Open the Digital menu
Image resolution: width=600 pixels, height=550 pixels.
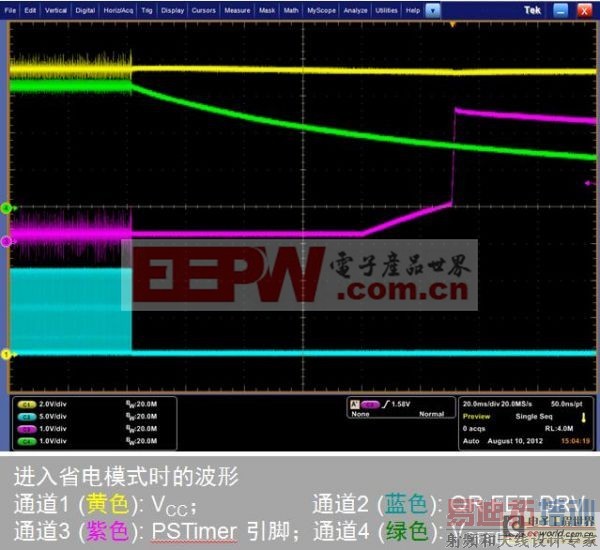coord(85,10)
